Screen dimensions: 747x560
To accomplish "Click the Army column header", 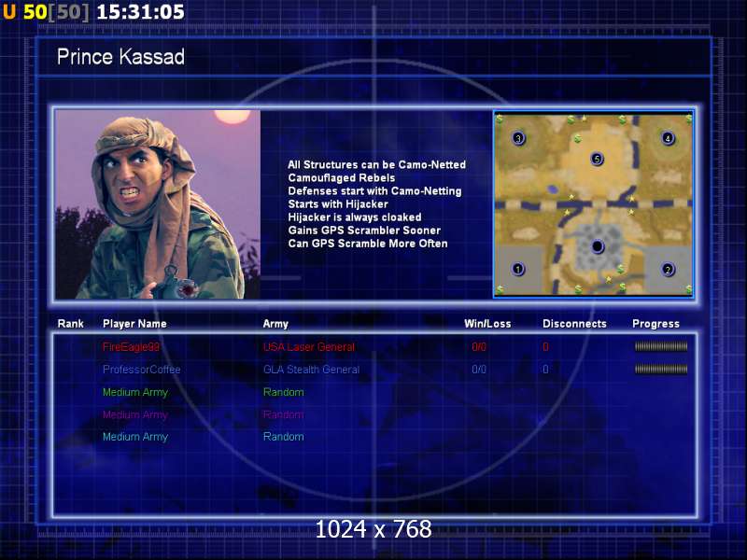I will (x=275, y=324).
